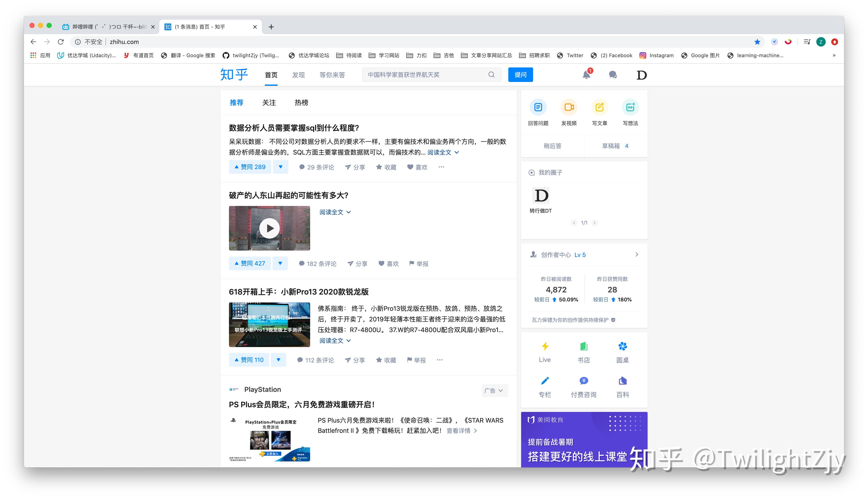
Task: Click the search magnifier icon
Action: pos(491,75)
